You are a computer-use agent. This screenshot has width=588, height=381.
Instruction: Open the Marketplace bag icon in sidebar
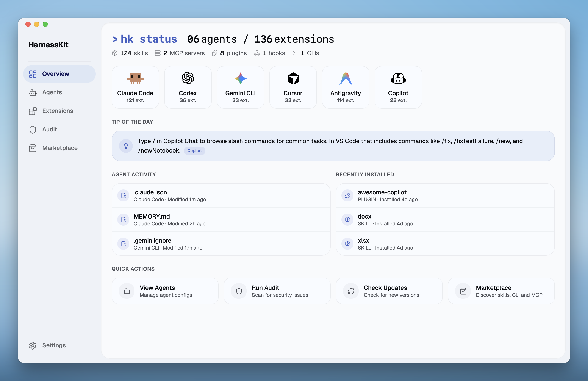point(33,148)
